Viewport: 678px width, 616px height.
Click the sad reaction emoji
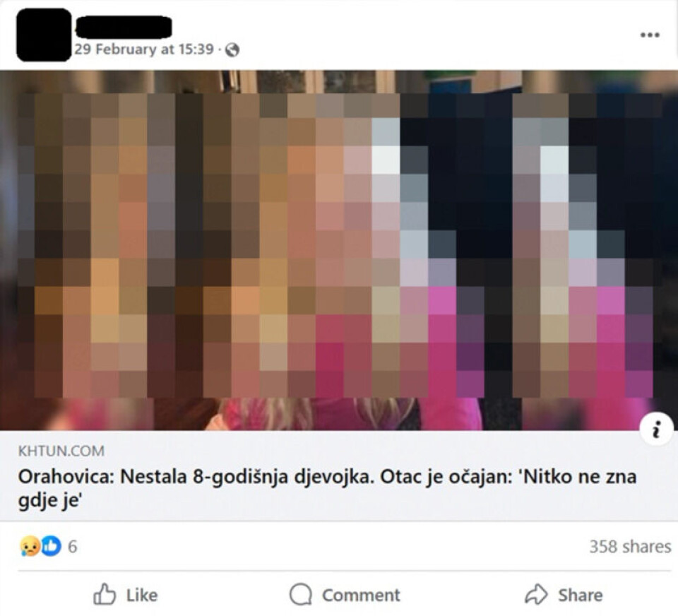point(30,546)
